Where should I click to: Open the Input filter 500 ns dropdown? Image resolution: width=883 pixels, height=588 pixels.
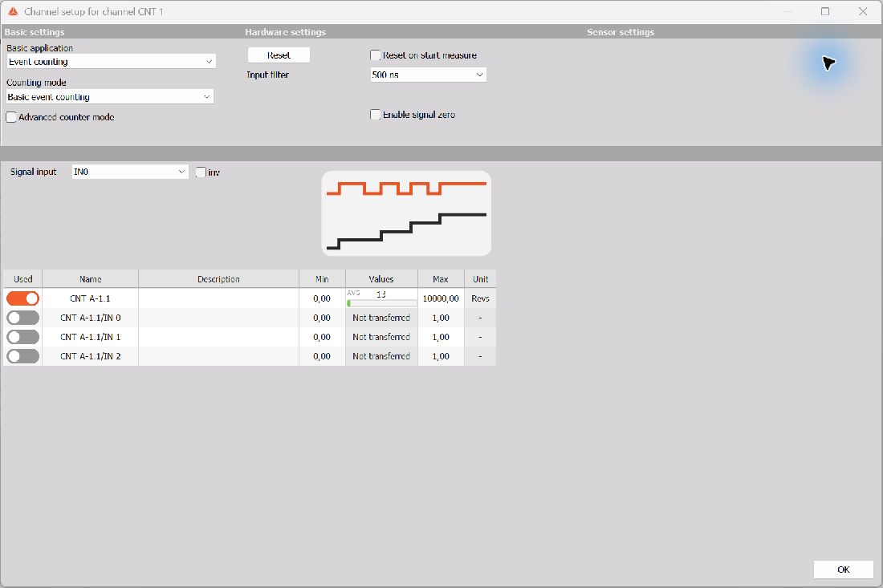[428, 75]
